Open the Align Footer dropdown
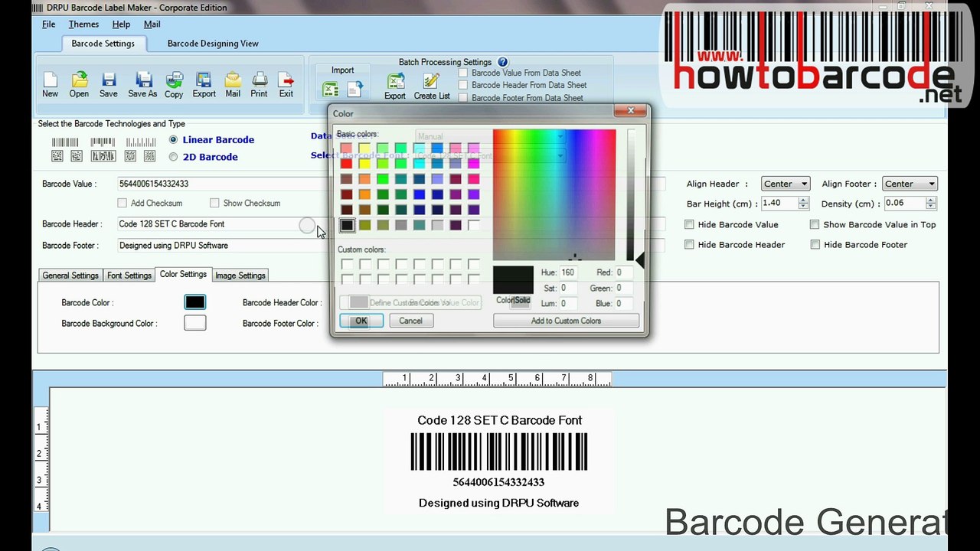980x551 pixels. [910, 184]
